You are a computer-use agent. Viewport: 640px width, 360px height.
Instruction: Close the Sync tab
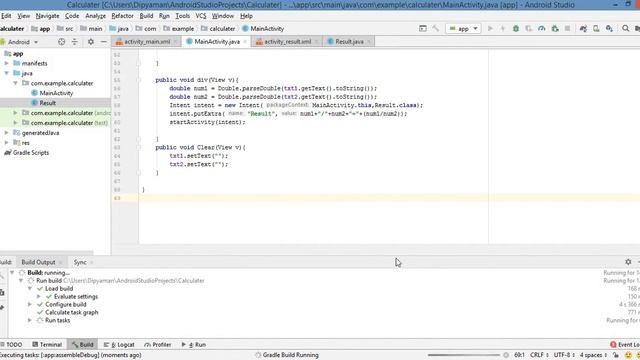click(x=91, y=262)
